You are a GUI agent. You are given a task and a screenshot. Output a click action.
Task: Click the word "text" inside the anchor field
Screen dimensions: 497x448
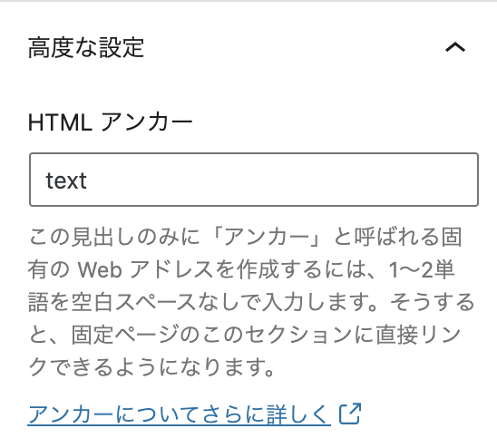[66, 180]
